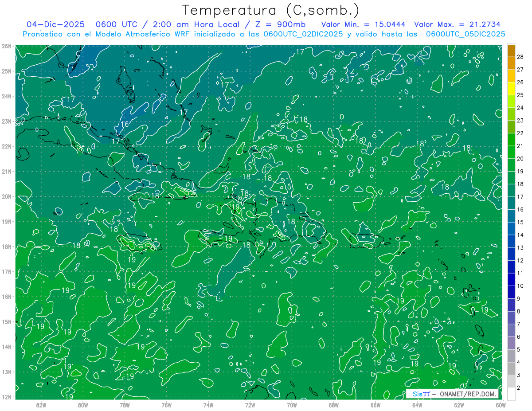The width and height of the screenshot is (532, 411).
Task: Click color scale label "5"
Action: pos(519,349)
